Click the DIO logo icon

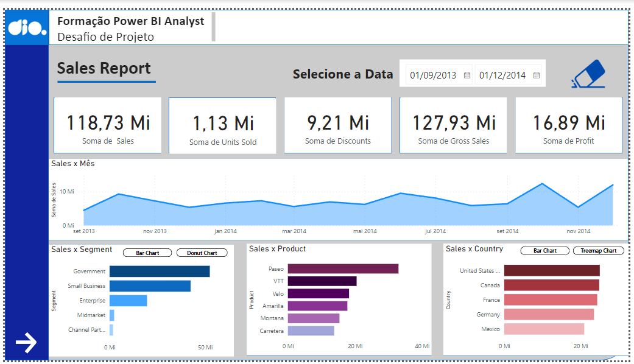[x=27, y=27]
